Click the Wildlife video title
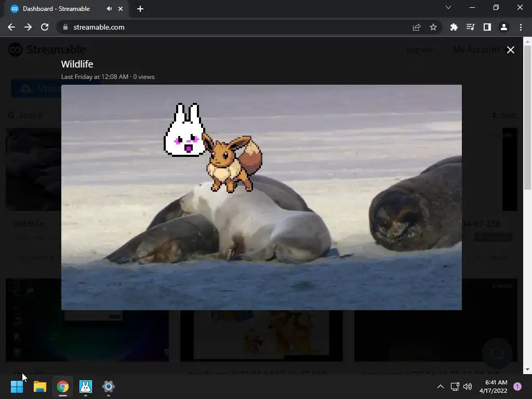Screen dimensions: 532x399 77,64
